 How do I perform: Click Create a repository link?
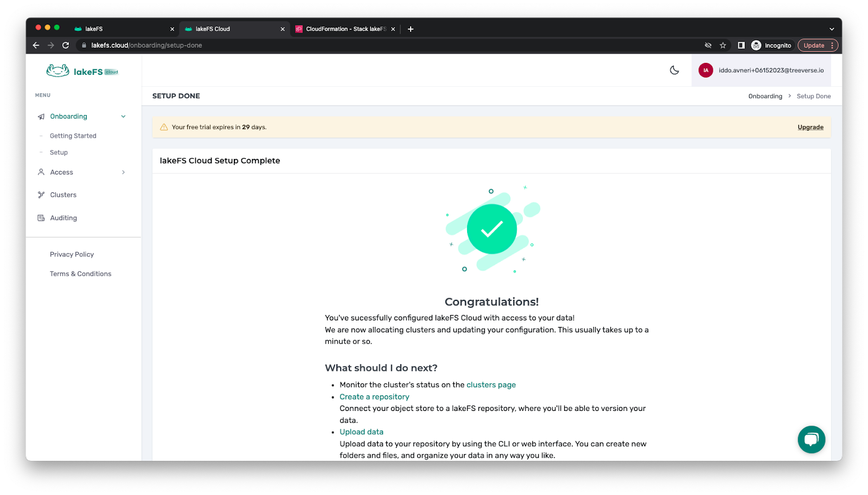tap(374, 397)
